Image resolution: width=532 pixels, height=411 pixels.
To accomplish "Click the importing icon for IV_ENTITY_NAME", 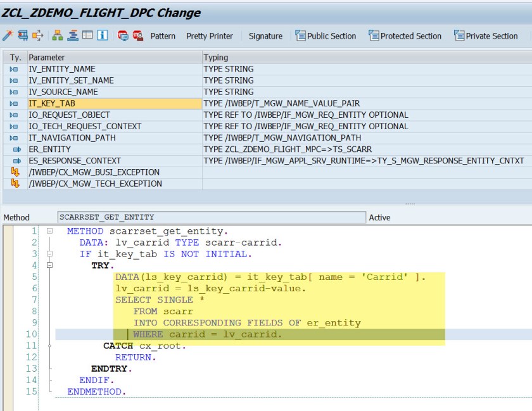I will tap(13, 69).
